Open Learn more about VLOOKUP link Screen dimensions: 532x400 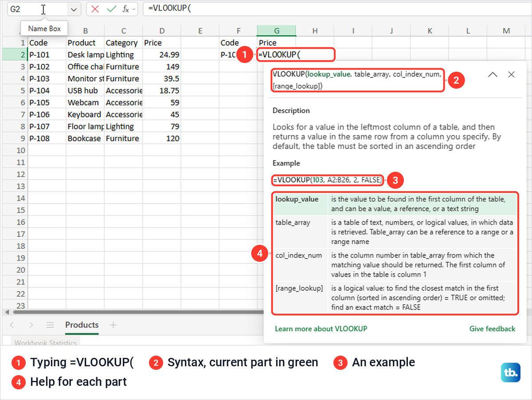click(x=321, y=329)
